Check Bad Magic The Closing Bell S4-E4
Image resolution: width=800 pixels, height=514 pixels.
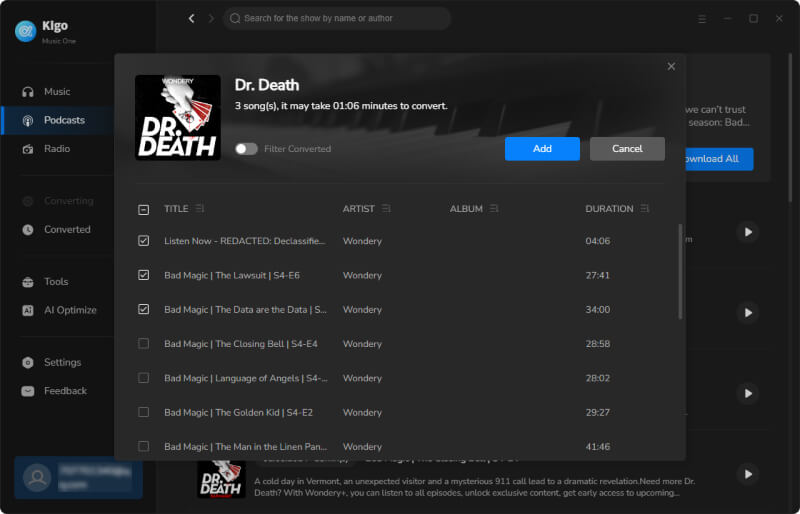click(x=143, y=344)
